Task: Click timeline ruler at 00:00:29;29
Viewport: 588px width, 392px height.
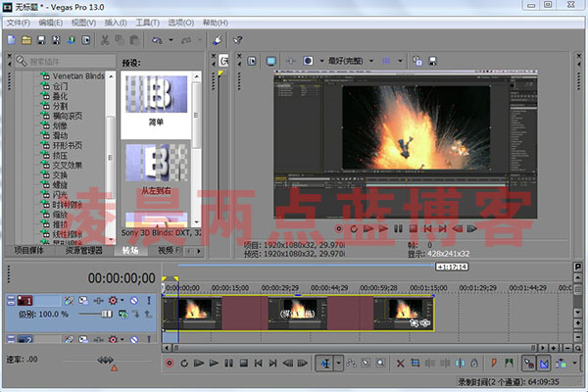Action: pyautogui.click(x=279, y=288)
